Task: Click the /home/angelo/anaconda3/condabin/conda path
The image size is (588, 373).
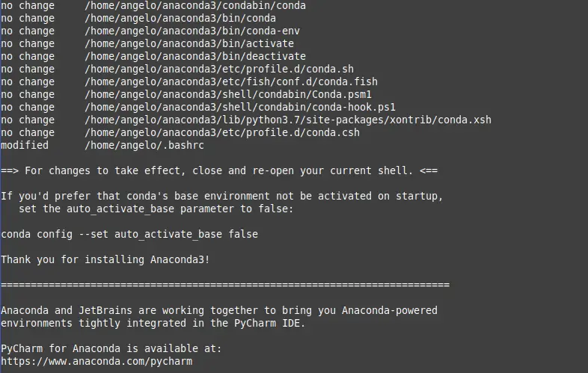Action: pos(195,6)
